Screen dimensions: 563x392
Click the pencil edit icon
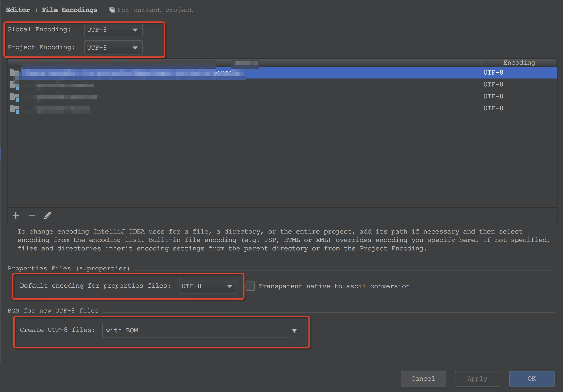click(47, 215)
